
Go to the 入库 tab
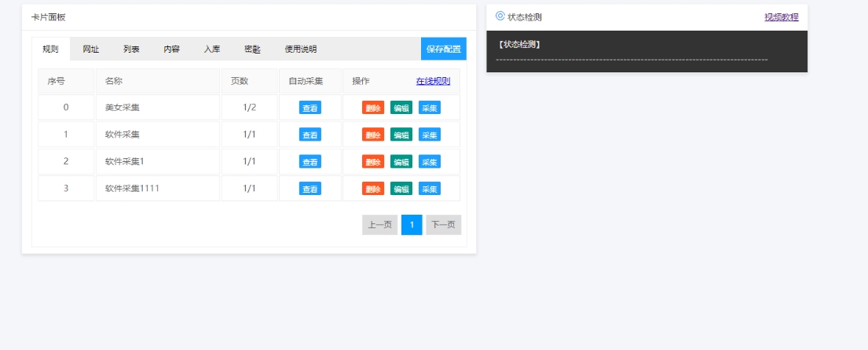[212, 49]
